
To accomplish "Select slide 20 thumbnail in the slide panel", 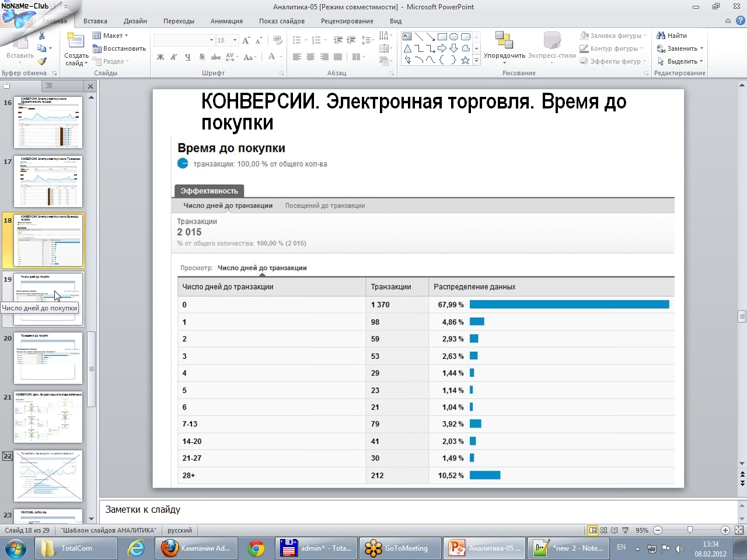I will coord(48,358).
